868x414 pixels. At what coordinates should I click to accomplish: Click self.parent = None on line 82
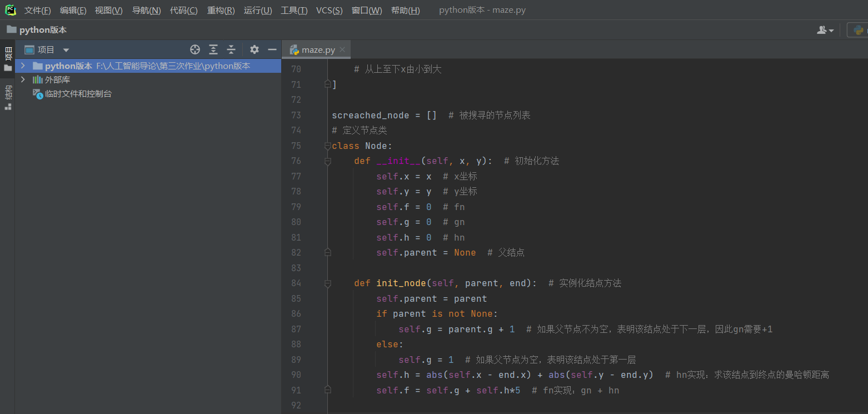click(426, 253)
